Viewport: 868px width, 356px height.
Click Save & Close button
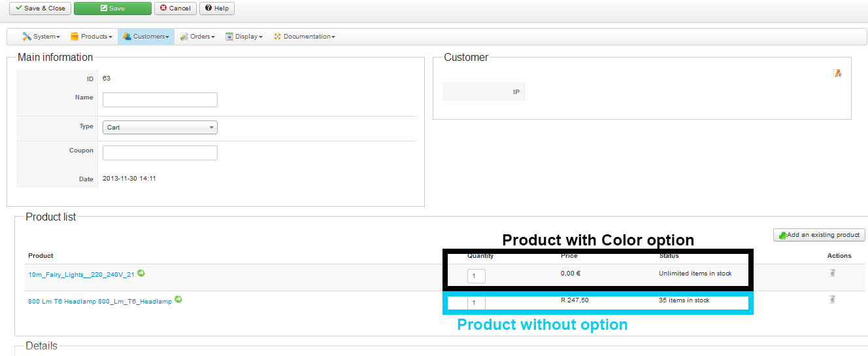tap(40, 9)
